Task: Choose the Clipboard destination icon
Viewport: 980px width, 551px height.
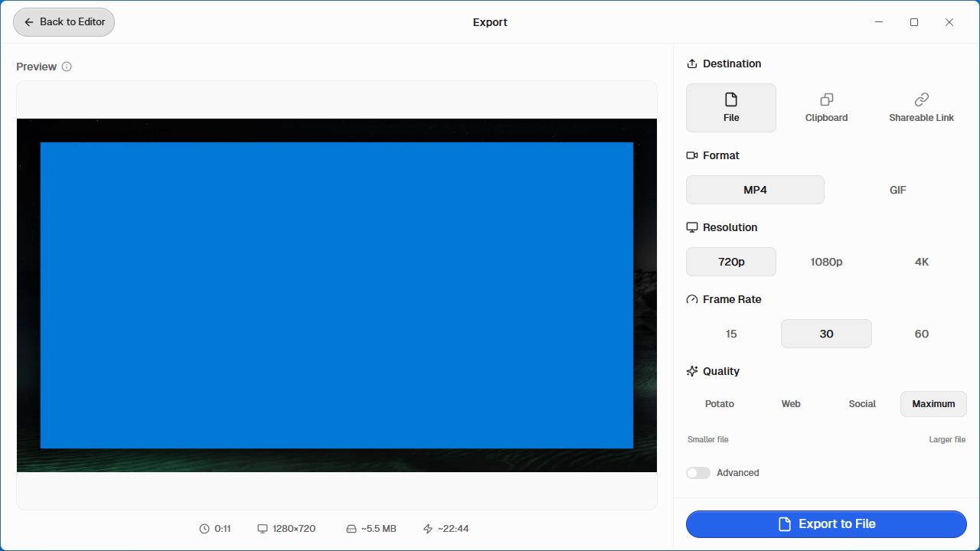Action: (826, 99)
